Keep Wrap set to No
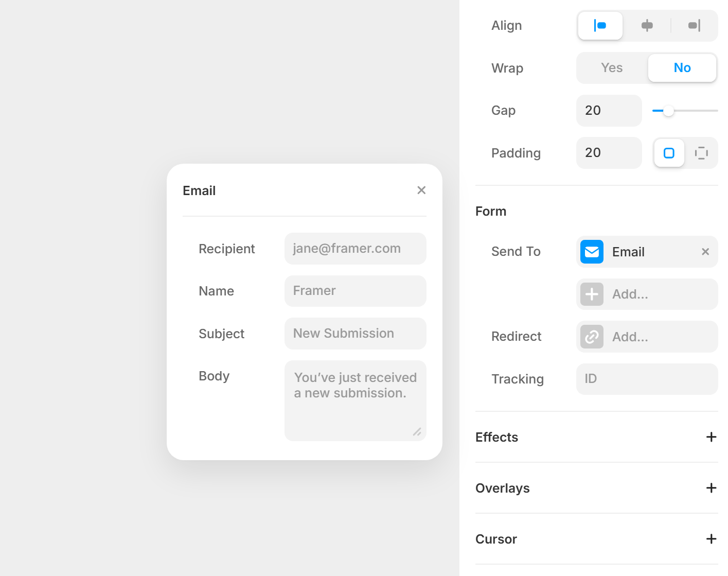Image resolution: width=728 pixels, height=576 pixels. (682, 67)
